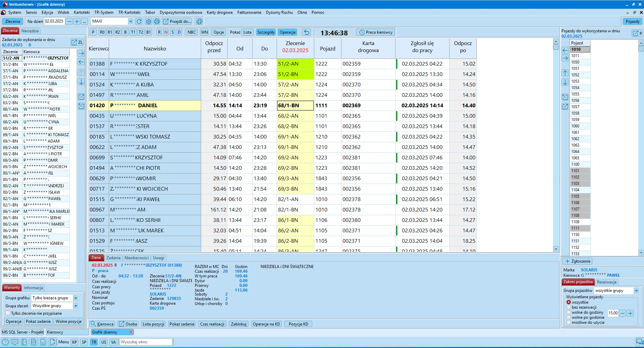Close the Grafik dzienny window tab
The height and width of the screenshot is (348, 644).
131,332
